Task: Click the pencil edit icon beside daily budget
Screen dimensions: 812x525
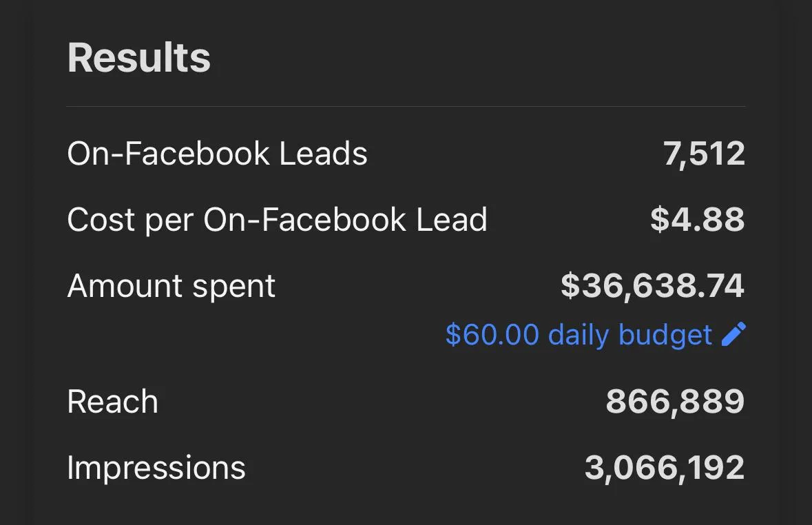Action: click(733, 334)
